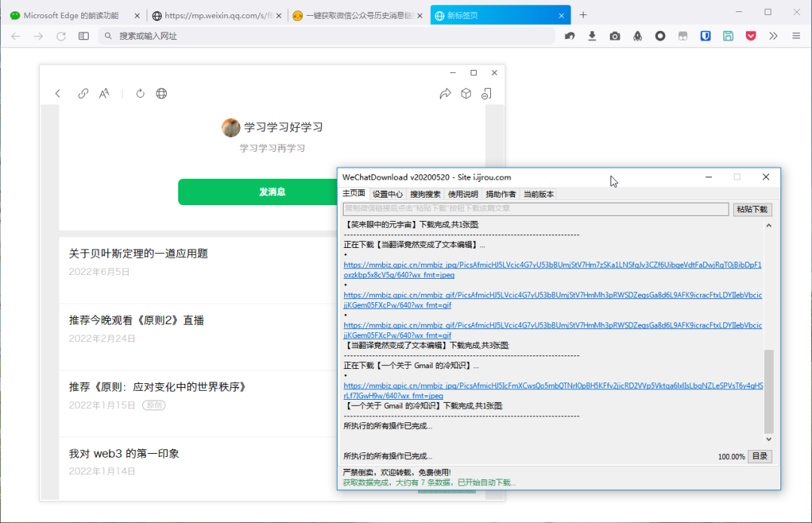Close the Microsoft Edge 的朗读功能 tab
This screenshot has height=523, width=812.
coord(137,16)
